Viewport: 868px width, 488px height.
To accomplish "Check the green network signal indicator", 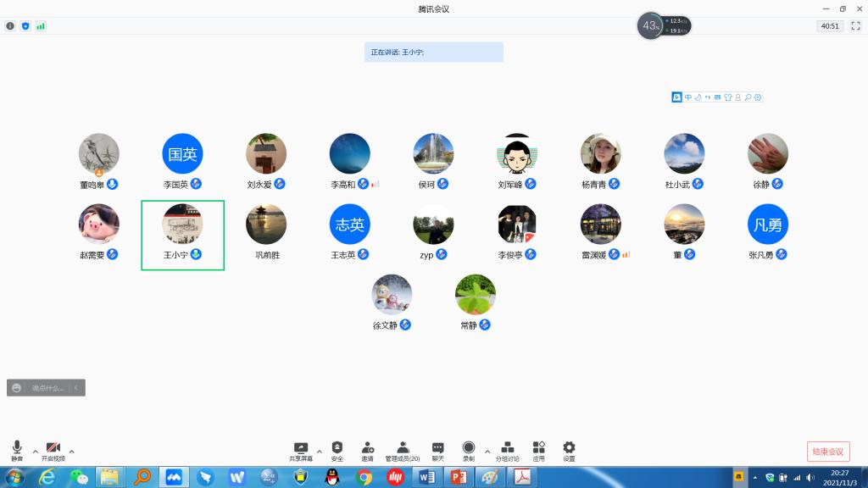I will (41, 26).
